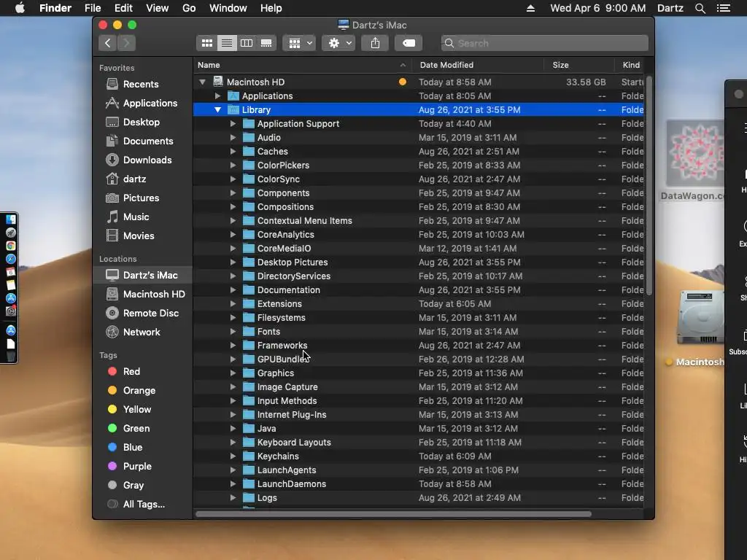This screenshot has width=747, height=560.
Task: Open the Action gear menu
Action: click(x=338, y=43)
